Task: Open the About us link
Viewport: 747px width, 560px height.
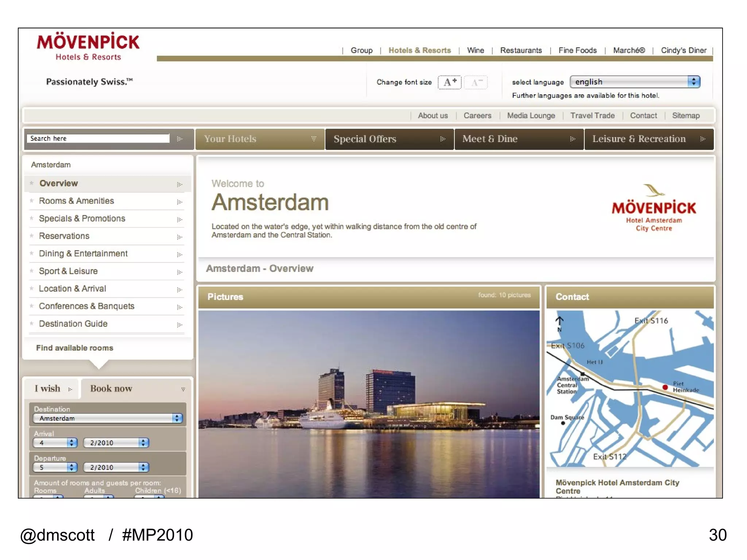Action: [433, 116]
